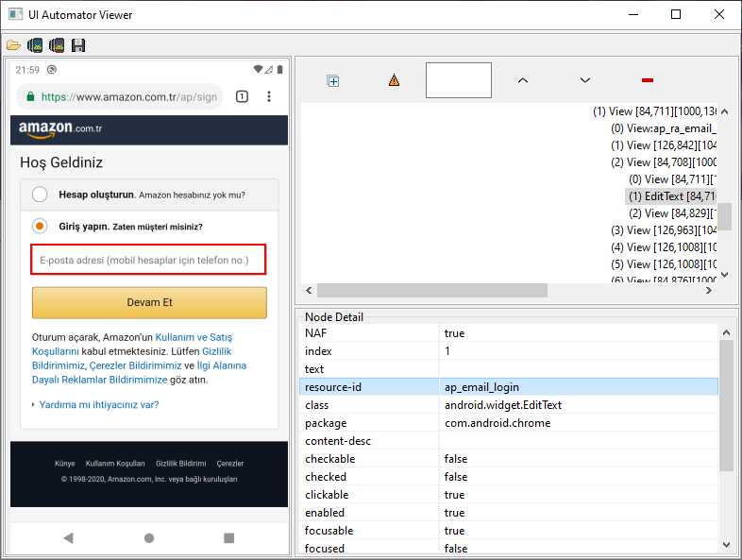
Task: Select tree node (0) View:ap_ra_email_
Action: point(663,128)
